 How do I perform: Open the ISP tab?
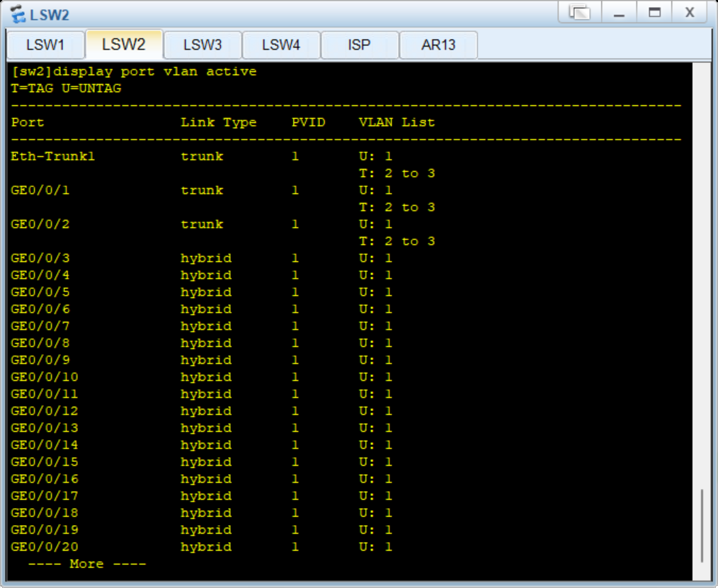click(360, 45)
